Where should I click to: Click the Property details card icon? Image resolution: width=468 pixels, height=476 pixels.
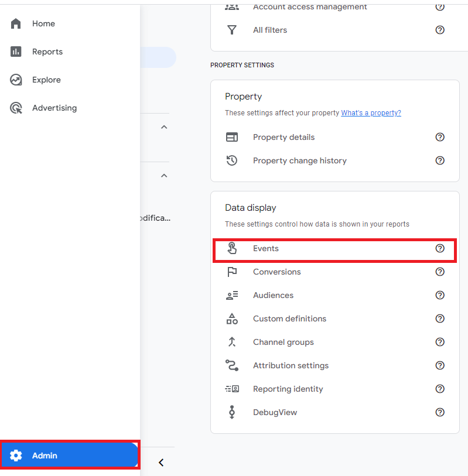pos(232,137)
